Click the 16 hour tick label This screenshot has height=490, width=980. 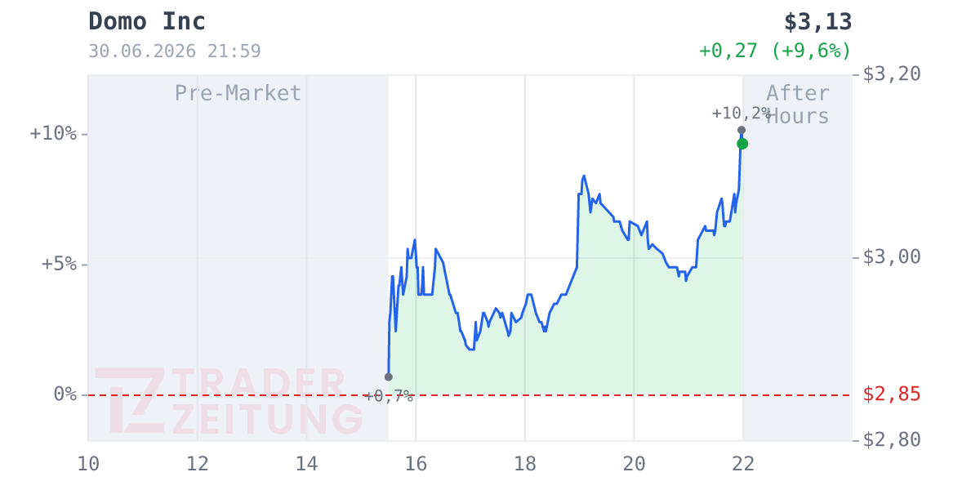416,464
